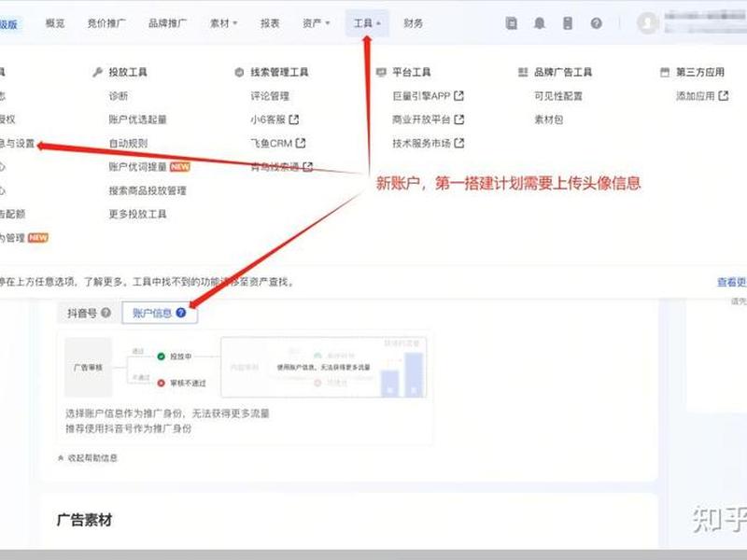The height and width of the screenshot is (560, 747).
Task: Click the 平台工具 monitor icon
Action: pyautogui.click(x=381, y=73)
